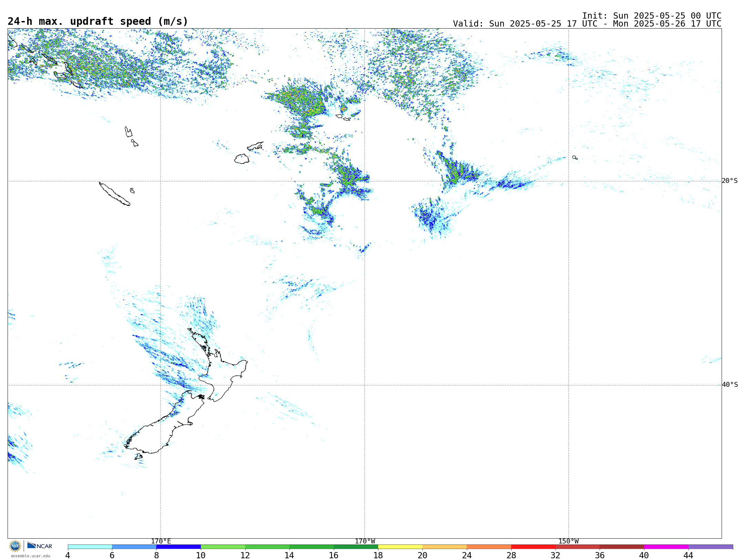This screenshot has height=560, width=744.
Task: Click Fiji's Viti Levu island outline
Action: pos(242,159)
